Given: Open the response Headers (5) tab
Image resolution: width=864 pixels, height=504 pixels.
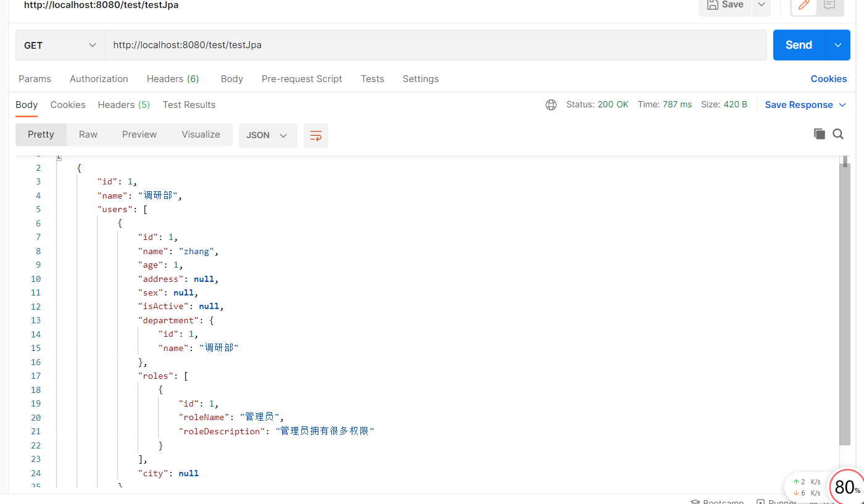Looking at the screenshot, I should 124,105.
